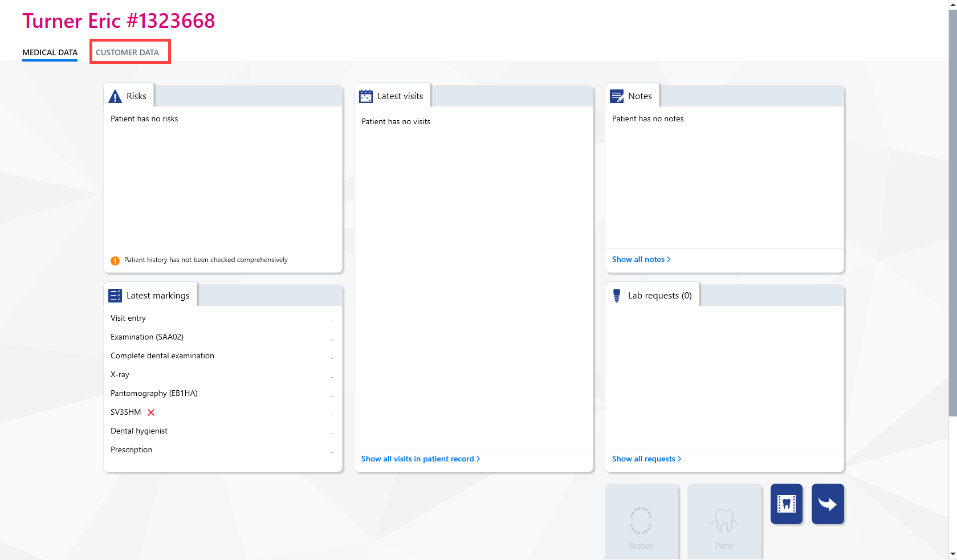
Task: Open the Status tile
Action: click(x=641, y=521)
